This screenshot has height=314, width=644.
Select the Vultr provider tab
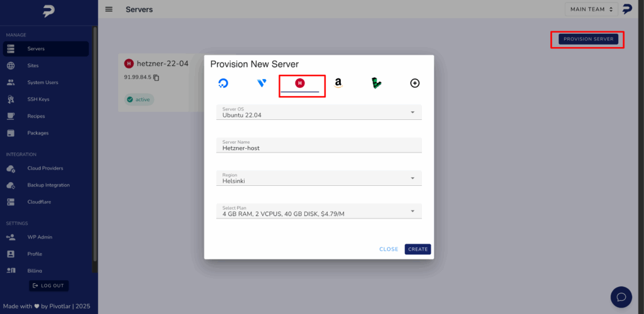point(262,84)
